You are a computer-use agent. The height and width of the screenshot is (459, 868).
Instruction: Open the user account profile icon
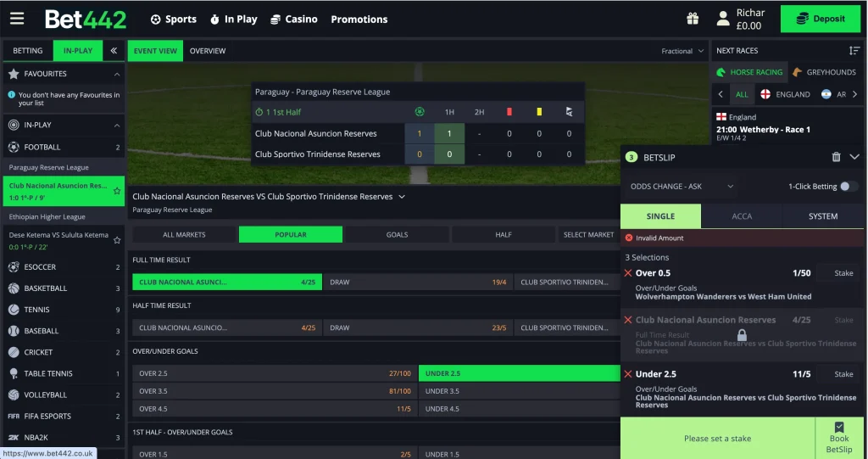[723, 19]
